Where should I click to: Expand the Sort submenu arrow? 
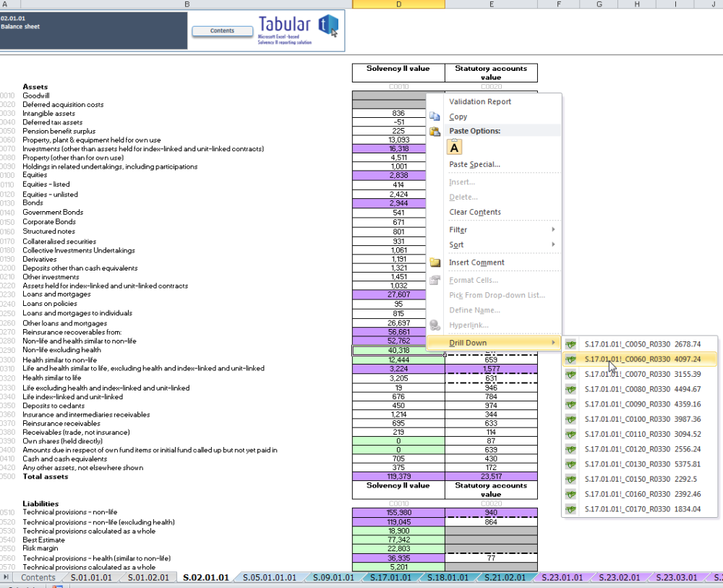pyautogui.click(x=553, y=244)
